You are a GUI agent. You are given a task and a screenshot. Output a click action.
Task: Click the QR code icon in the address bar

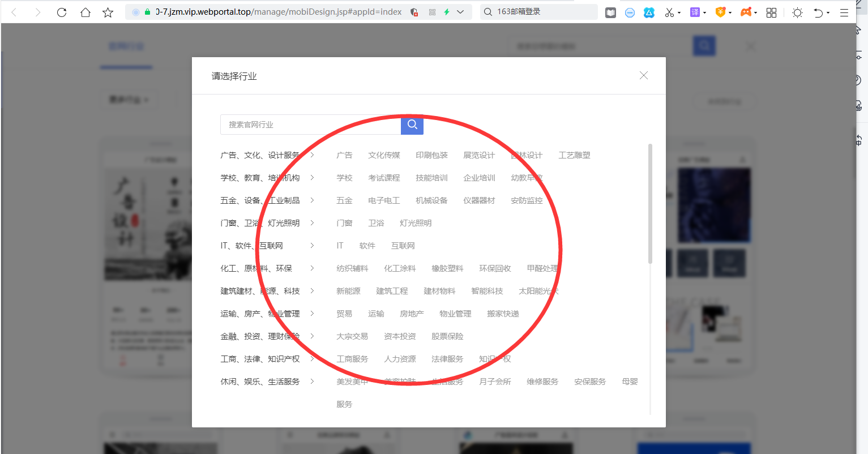tap(431, 11)
